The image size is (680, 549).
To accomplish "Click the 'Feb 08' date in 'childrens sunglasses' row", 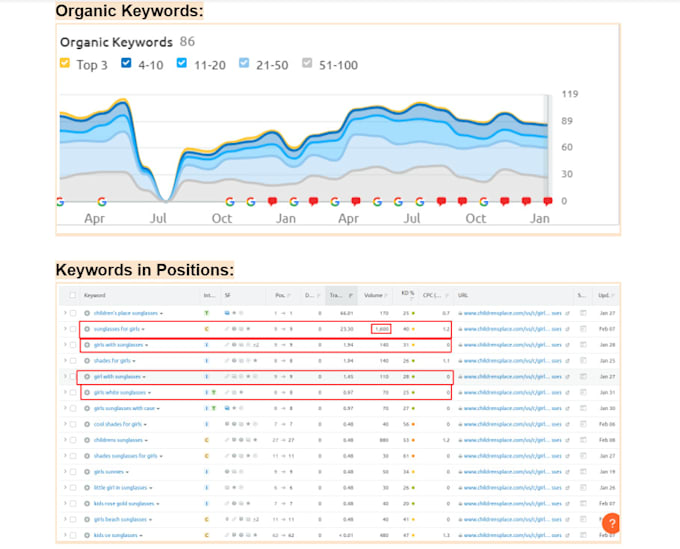I will click(607, 440).
